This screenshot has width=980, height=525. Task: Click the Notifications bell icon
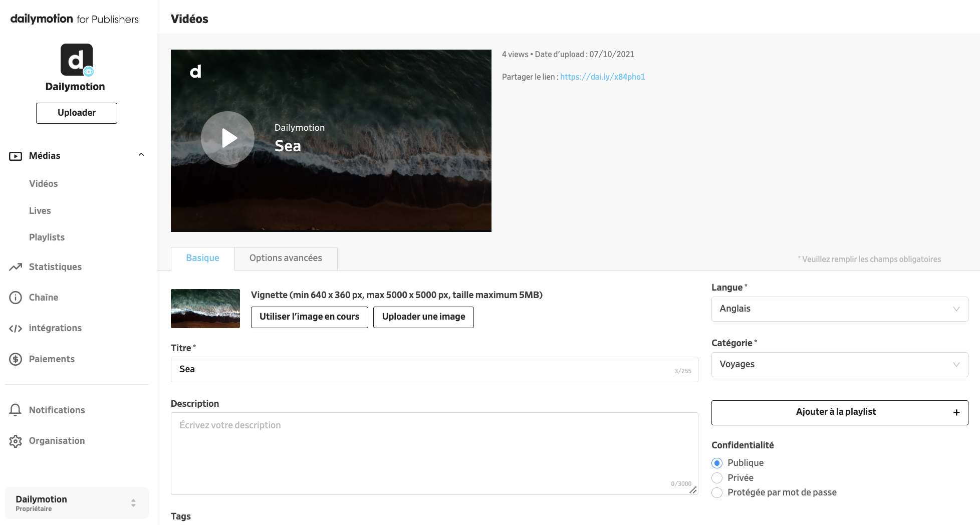(x=16, y=410)
